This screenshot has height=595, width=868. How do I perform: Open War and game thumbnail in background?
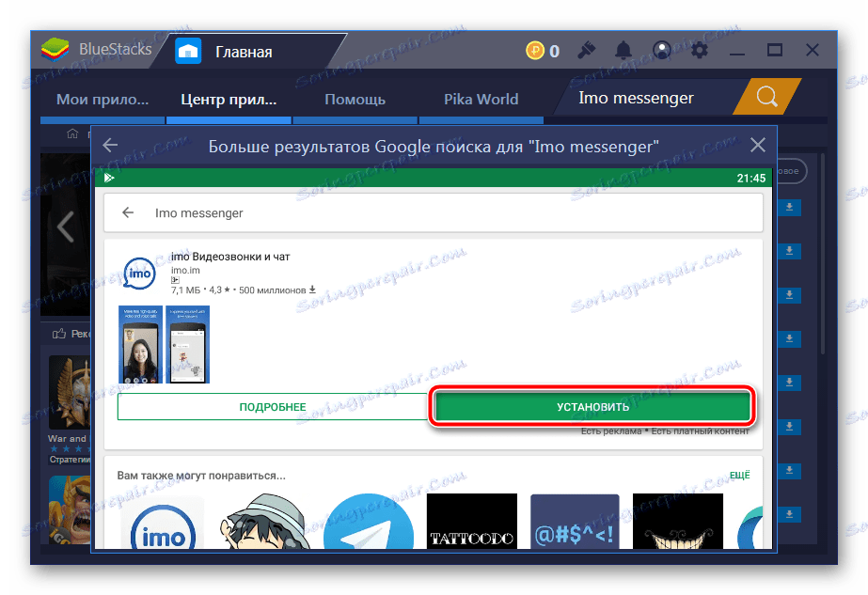[x=70, y=392]
